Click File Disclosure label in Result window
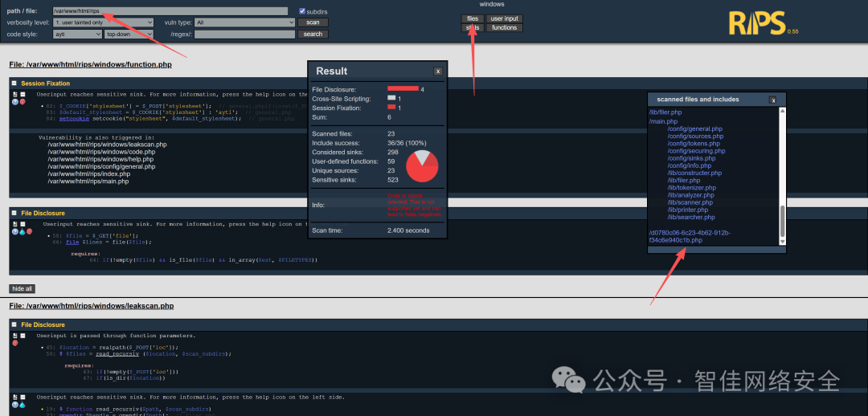Viewport: 868px width, 416px height. [334, 89]
